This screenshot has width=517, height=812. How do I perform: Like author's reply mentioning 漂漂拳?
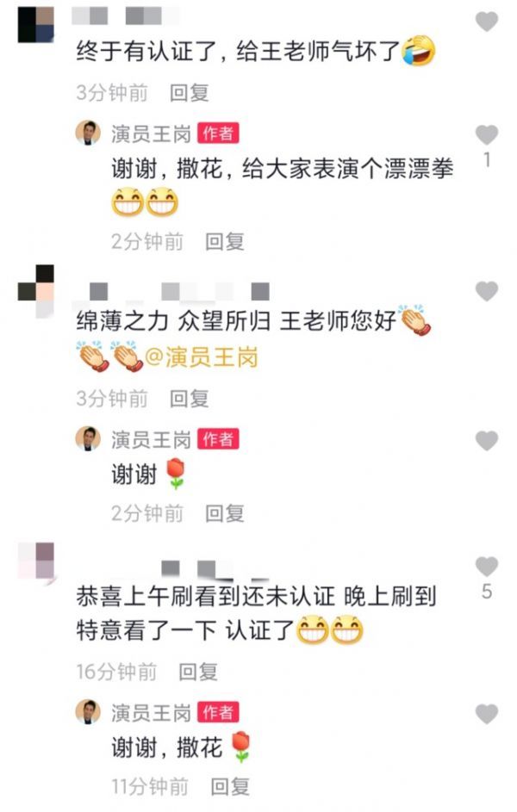[487, 134]
